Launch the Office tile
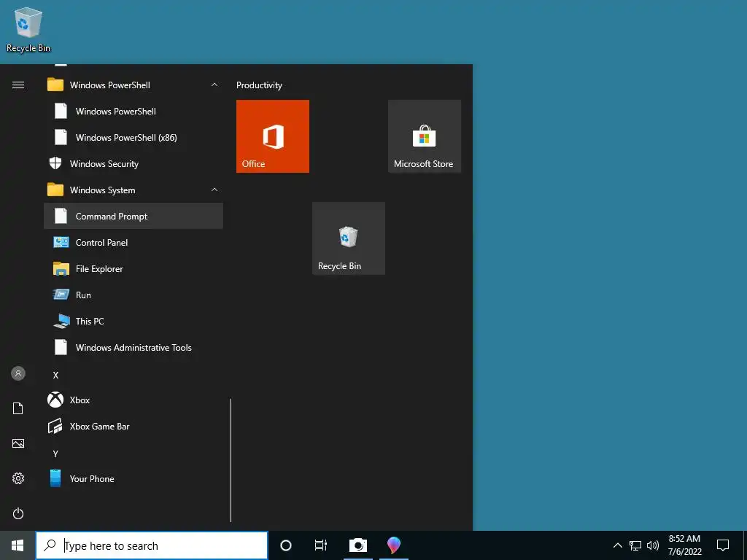 tap(273, 136)
